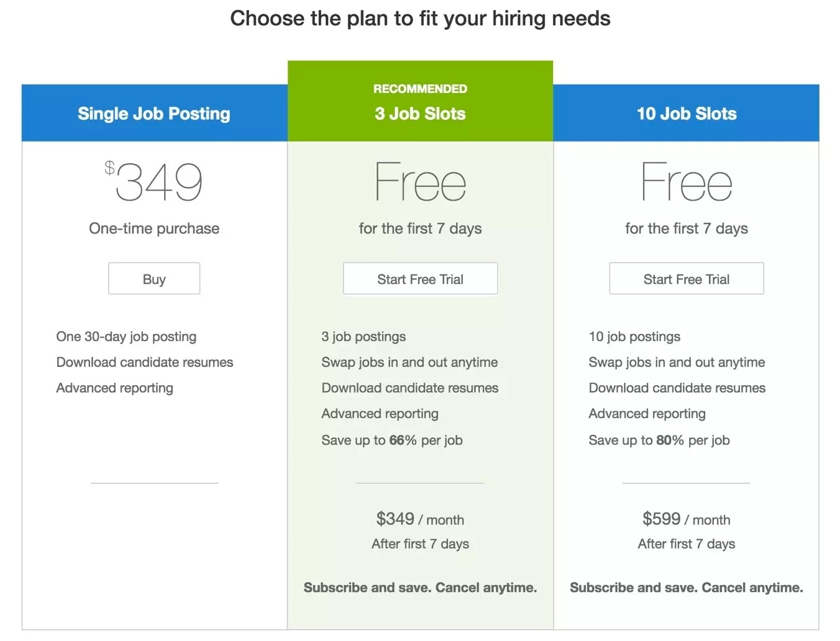Start Free Trial for 10 Job Slots plan

[x=686, y=278]
